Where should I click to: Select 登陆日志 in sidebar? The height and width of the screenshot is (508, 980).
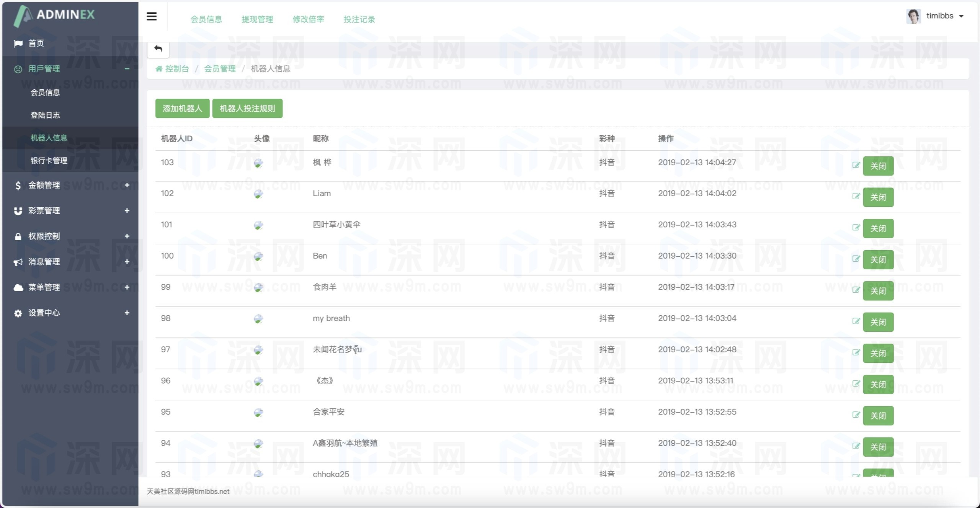click(x=45, y=115)
